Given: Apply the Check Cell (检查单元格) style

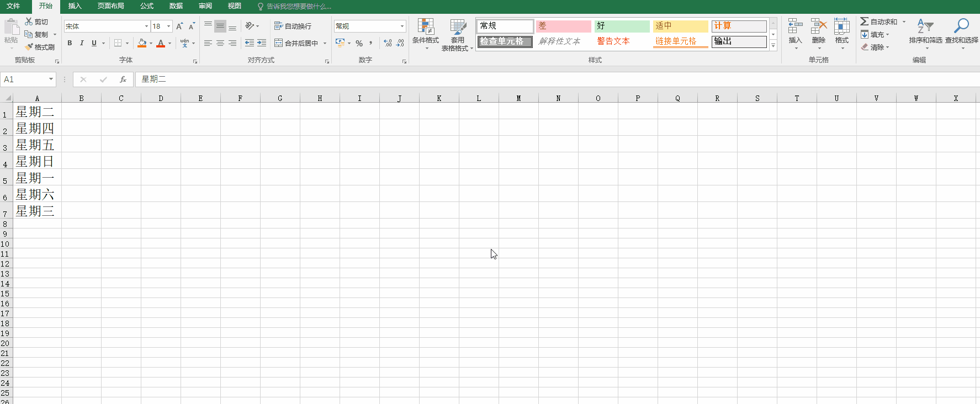Looking at the screenshot, I should (505, 41).
